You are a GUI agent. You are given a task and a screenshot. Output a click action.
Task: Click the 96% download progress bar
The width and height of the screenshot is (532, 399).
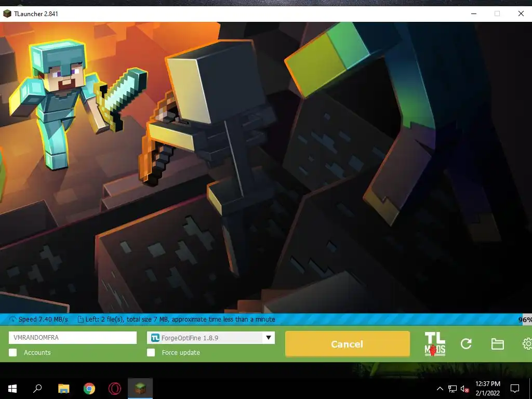(x=266, y=320)
